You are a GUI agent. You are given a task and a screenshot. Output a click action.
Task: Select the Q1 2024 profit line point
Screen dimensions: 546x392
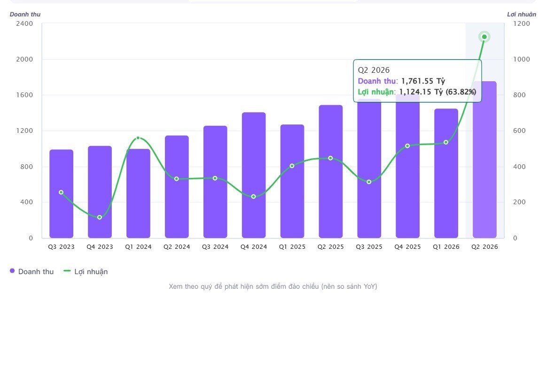tap(138, 138)
